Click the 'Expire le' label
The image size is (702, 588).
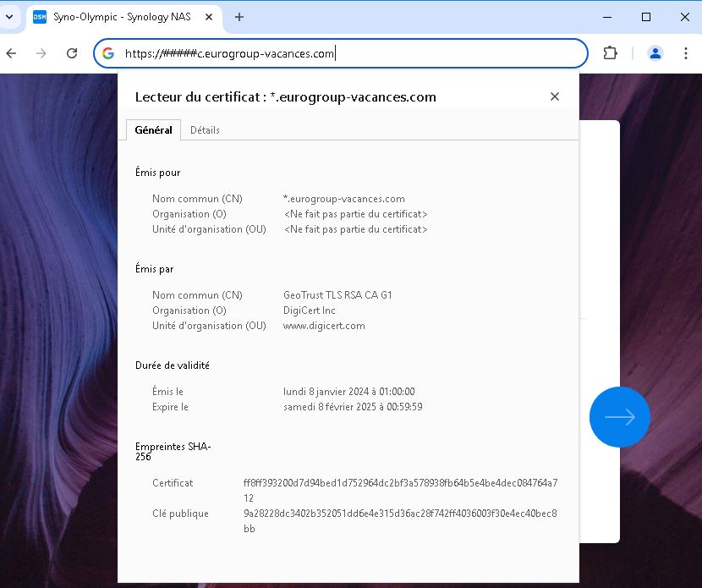coord(170,407)
